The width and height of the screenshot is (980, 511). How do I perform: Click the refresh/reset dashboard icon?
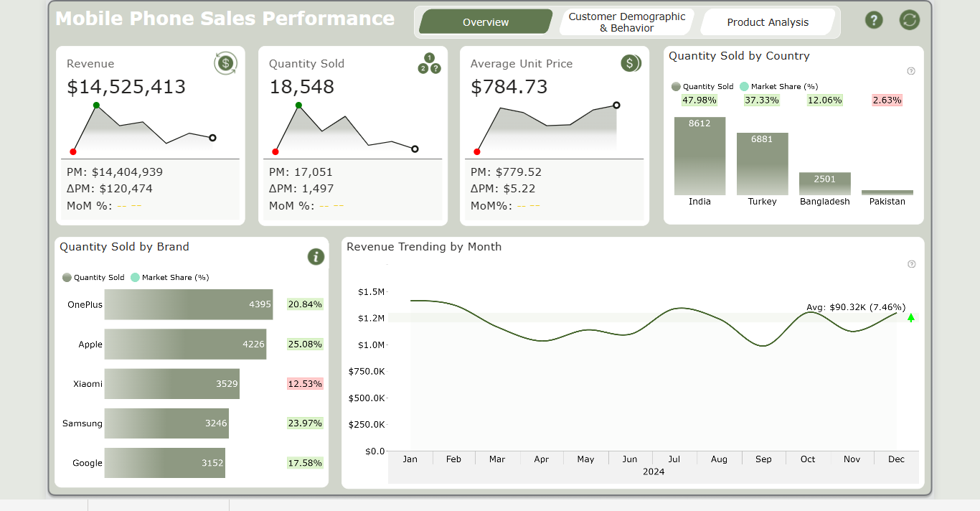click(910, 20)
